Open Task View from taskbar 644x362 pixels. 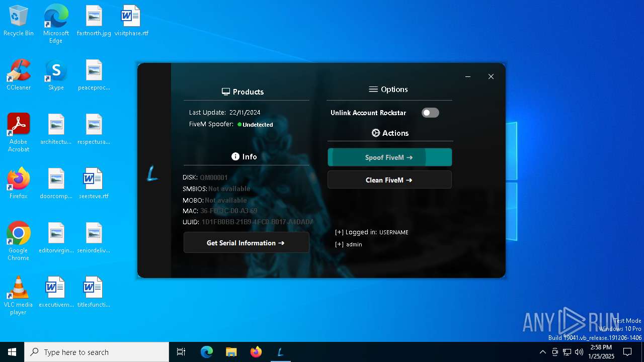click(181, 352)
